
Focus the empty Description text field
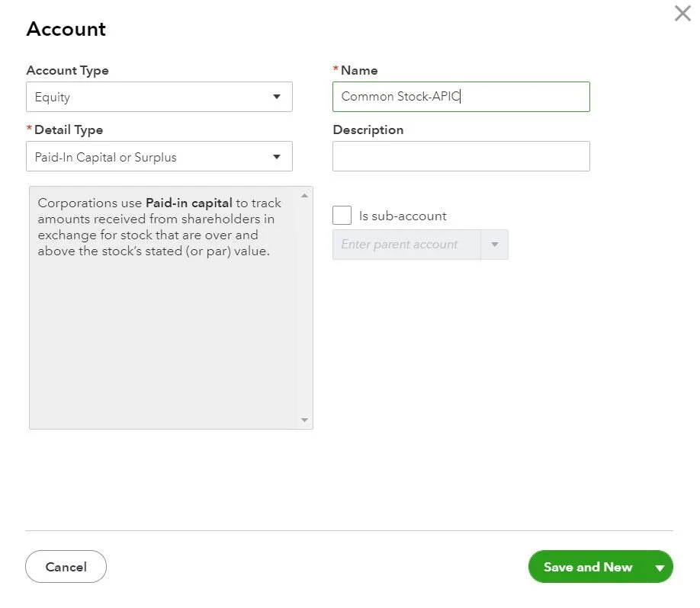(461, 156)
